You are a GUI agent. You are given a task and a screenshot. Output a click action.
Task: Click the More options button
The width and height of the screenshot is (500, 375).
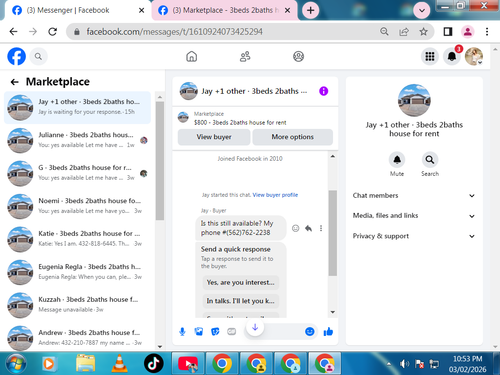292,137
